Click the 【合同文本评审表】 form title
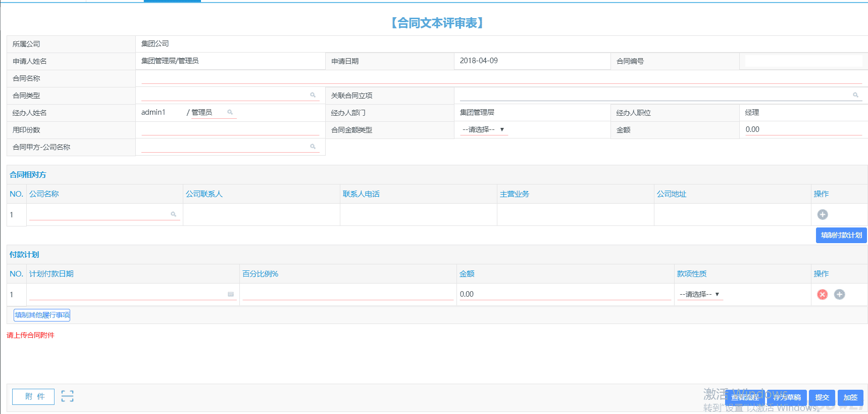Image resolution: width=868 pixels, height=414 pixels. (x=437, y=23)
